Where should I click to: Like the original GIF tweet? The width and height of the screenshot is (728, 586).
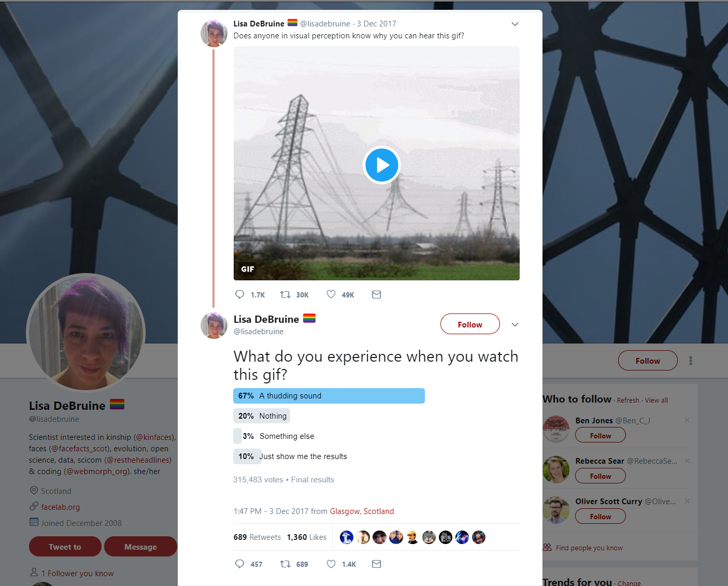(331, 295)
